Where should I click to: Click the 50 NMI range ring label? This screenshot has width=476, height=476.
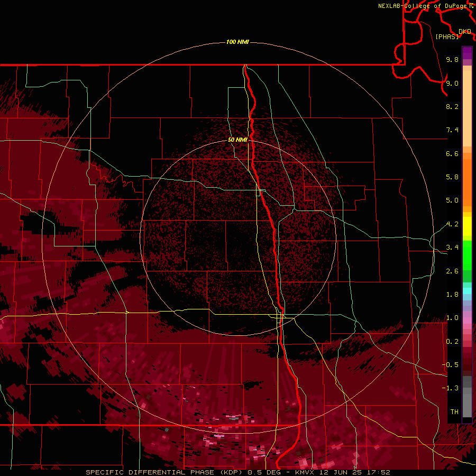coord(237,140)
